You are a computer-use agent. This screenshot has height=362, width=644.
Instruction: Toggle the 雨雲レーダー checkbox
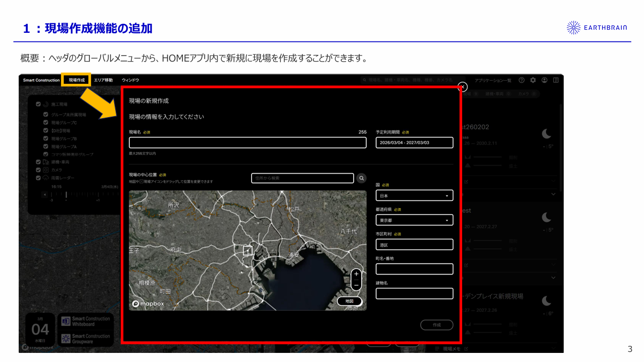(x=38, y=178)
